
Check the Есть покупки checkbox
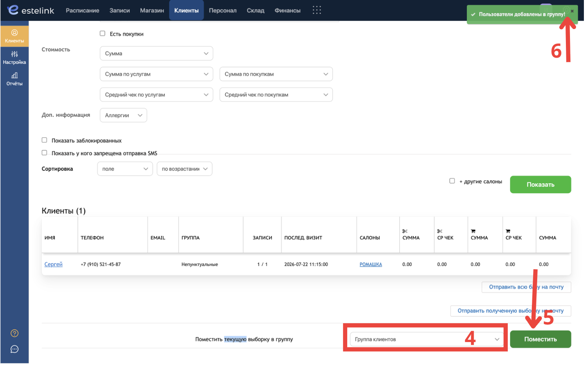pyautogui.click(x=102, y=34)
